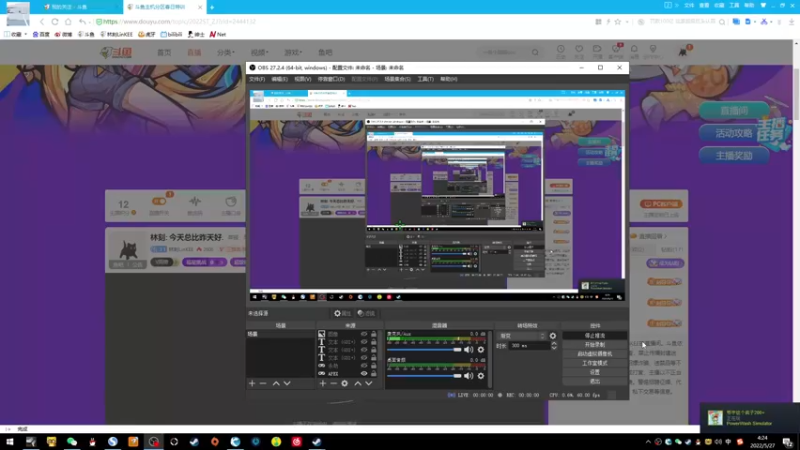800x450 pixels.
Task: Click the 活动攻略 button on Douyu page
Action: point(734,133)
